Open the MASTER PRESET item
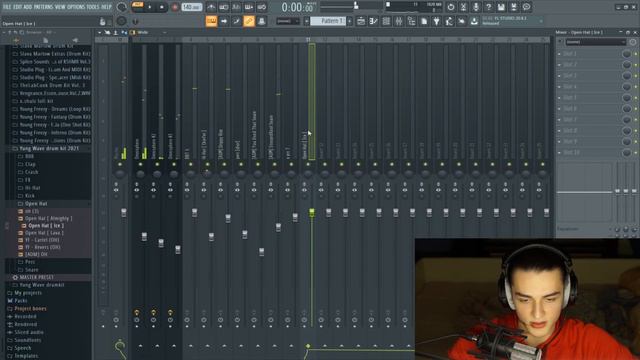 [36, 277]
